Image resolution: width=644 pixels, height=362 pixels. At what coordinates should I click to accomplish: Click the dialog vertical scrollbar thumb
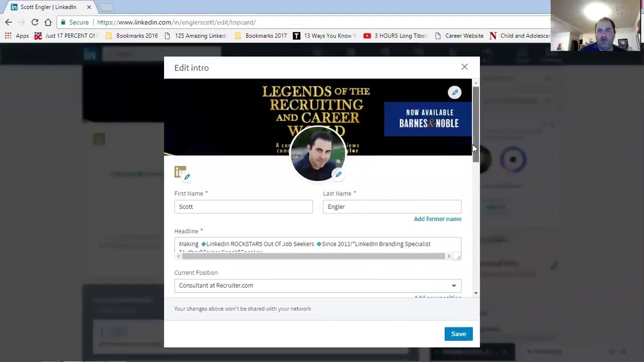coord(475,123)
